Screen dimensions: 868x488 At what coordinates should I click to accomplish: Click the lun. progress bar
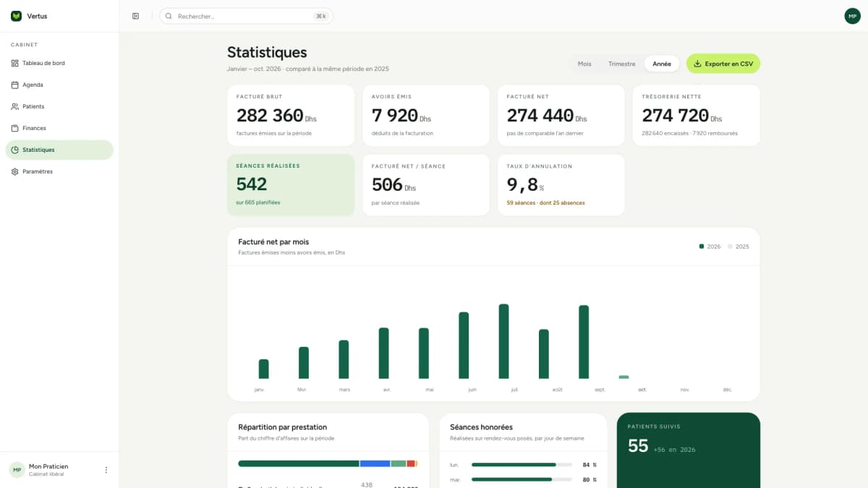click(x=522, y=465)
